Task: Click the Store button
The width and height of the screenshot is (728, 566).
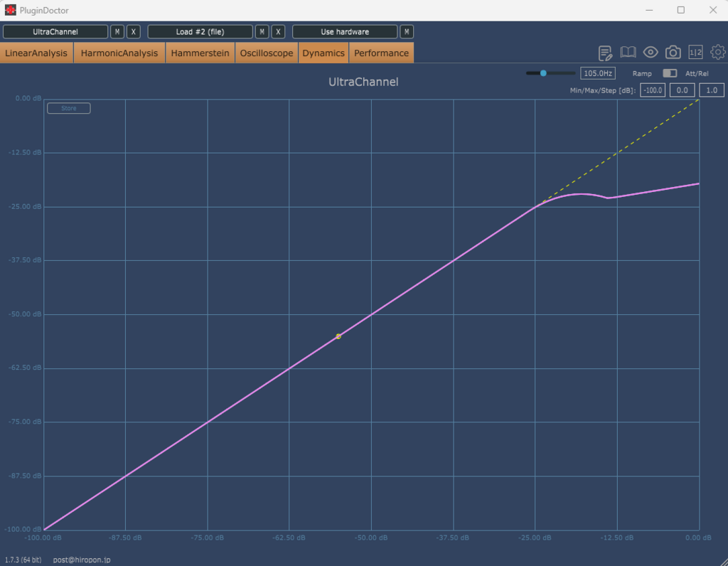Action: (69, 108)
